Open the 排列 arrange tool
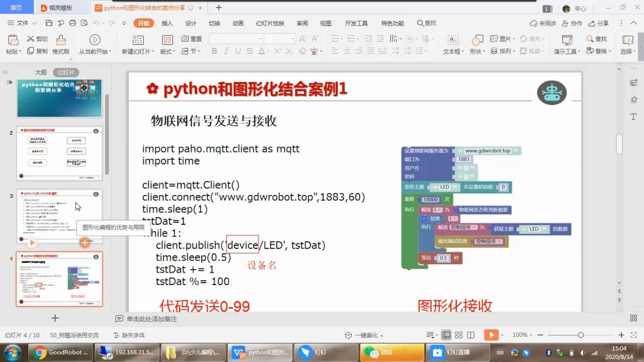644x362 pixels. 502,51
